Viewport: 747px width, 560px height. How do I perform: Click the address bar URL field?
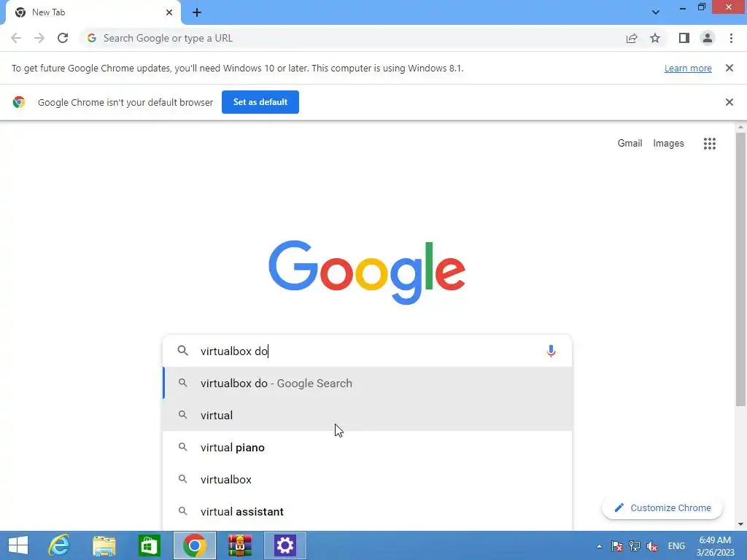352,38
